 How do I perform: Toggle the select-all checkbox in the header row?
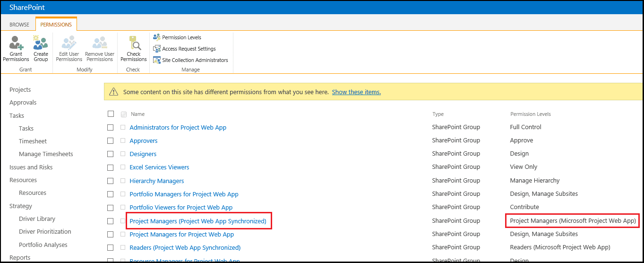point(111,114)
